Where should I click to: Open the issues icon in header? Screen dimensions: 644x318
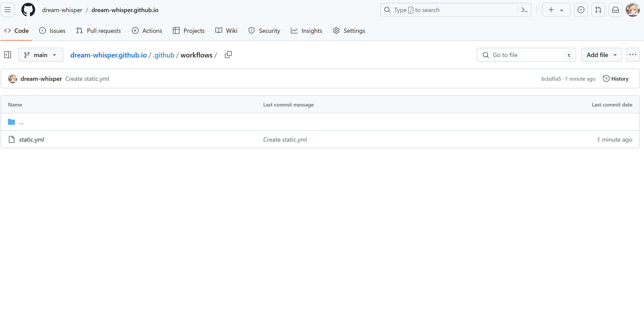(581, 10)
